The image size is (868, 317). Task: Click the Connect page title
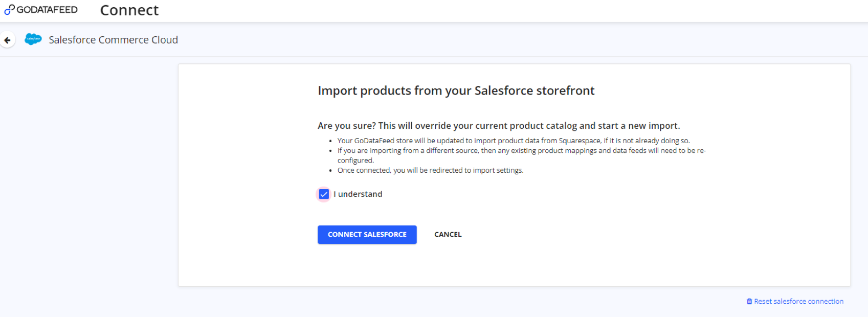click(129, 10)
